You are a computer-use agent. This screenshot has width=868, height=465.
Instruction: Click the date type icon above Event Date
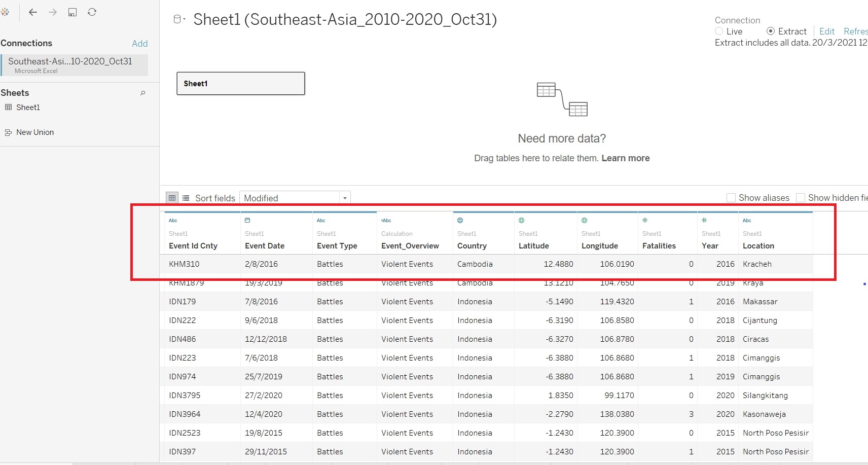[247, 220]
